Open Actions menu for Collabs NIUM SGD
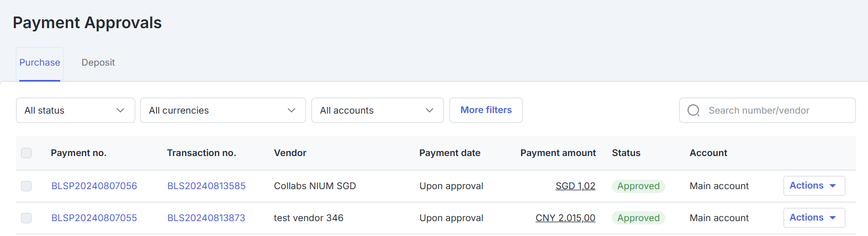Viewport: 868px width, 236px height. pos(814,186)
